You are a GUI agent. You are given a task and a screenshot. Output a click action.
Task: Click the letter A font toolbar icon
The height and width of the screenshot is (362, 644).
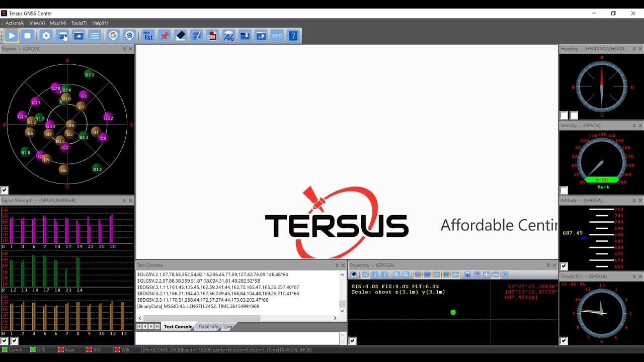tap(228, 35)
